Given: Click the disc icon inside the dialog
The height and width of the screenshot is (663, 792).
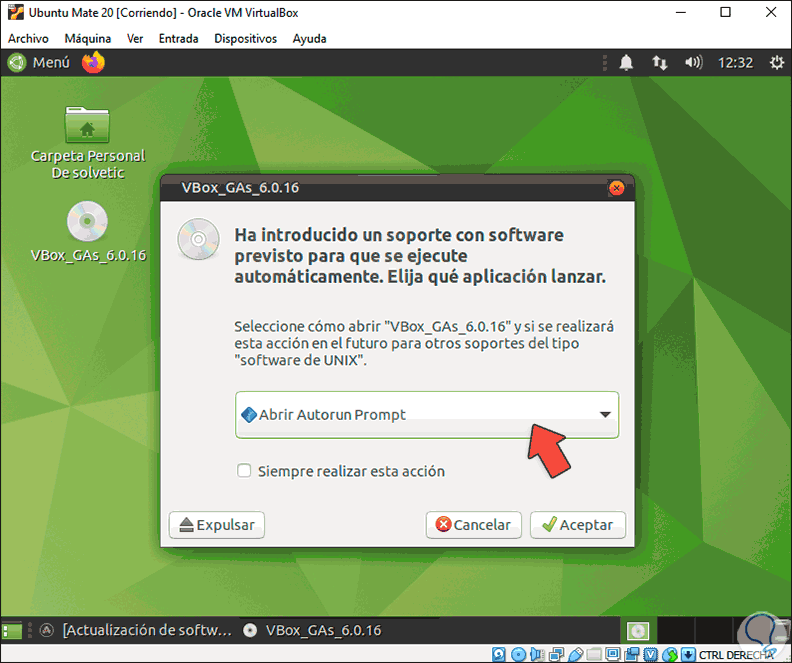Looking at the screenshot, I should pyautogui.click(x=198, y=239).
